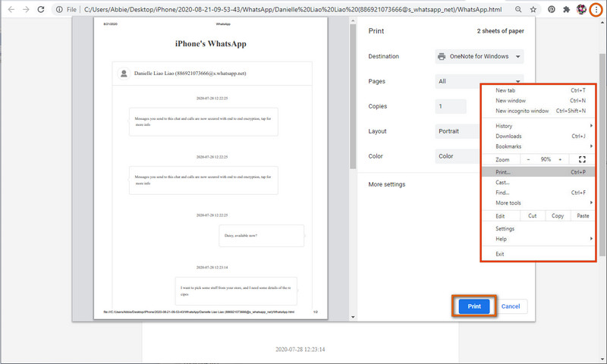This screenshot has height=364, width=607.
Task: Increase zoom with the plus button
Action: click(560, 159)
